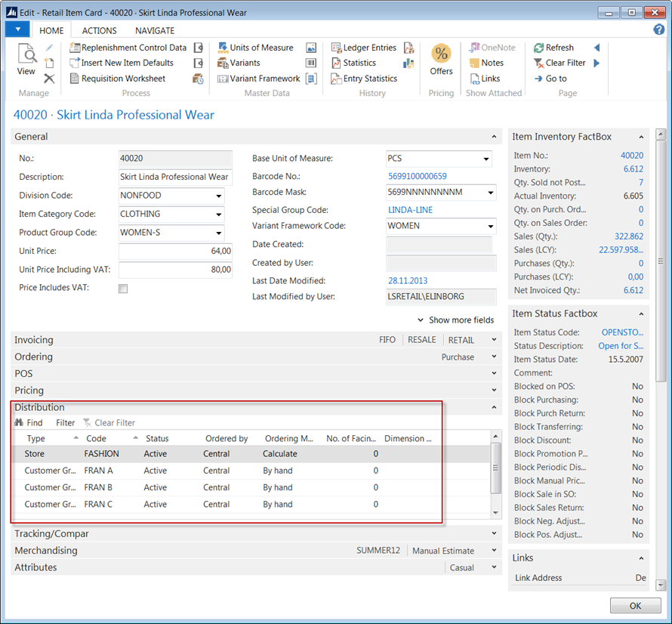Expand the Merchandising section
Image resolution: width=672 pixels, height=624 pixels.
45,551
